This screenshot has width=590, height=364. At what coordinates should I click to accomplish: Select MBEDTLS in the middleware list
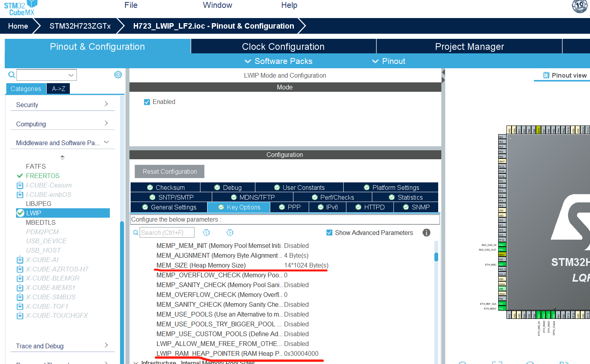[41, 222]
